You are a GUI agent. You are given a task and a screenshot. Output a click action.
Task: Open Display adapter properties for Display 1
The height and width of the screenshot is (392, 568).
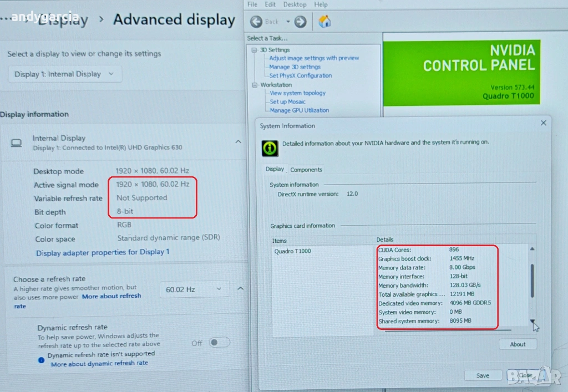click(103, 252)
